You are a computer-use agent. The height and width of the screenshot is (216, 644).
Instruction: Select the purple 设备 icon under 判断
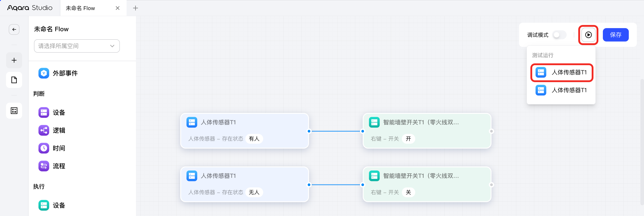click(44, 112)
